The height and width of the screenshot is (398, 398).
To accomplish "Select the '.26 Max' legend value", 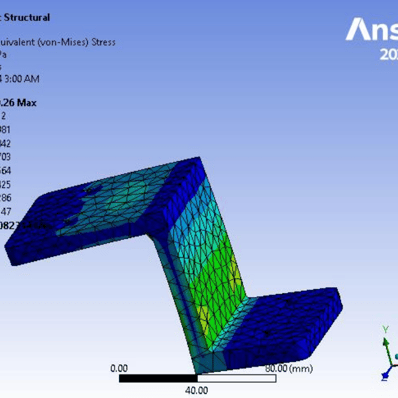I will (18, 103).
